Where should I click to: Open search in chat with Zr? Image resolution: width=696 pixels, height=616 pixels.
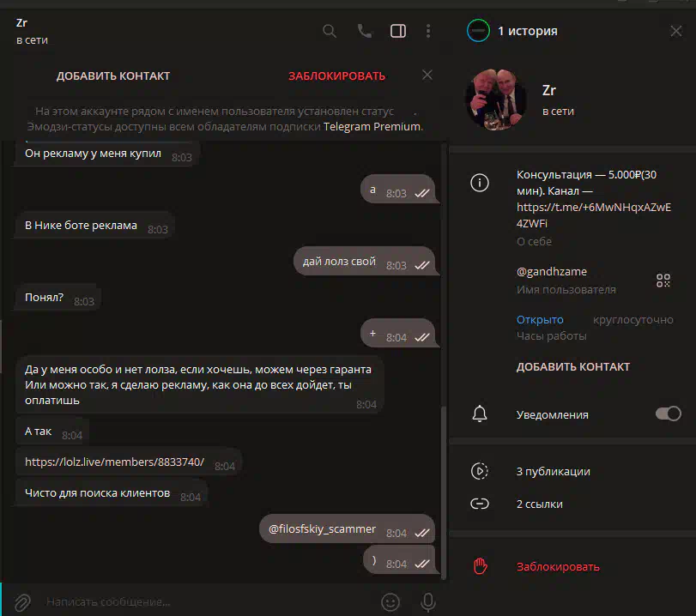[x=330, y=31]
